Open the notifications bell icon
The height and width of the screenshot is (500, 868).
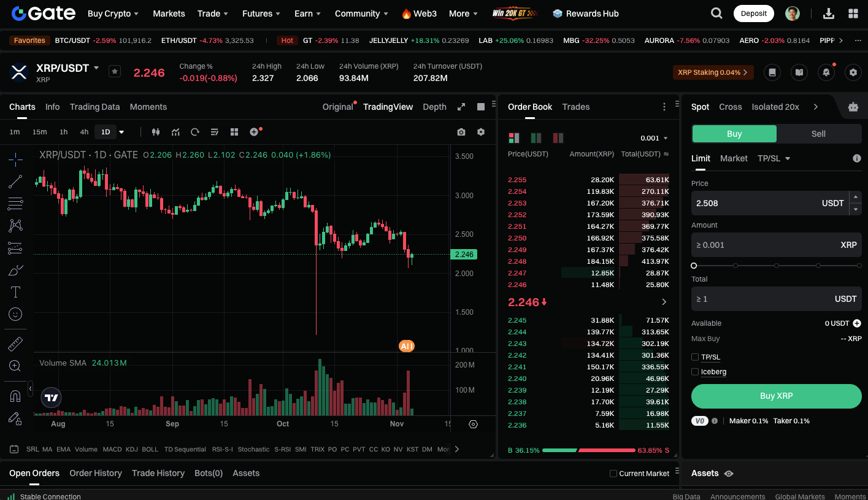(826, 72)
